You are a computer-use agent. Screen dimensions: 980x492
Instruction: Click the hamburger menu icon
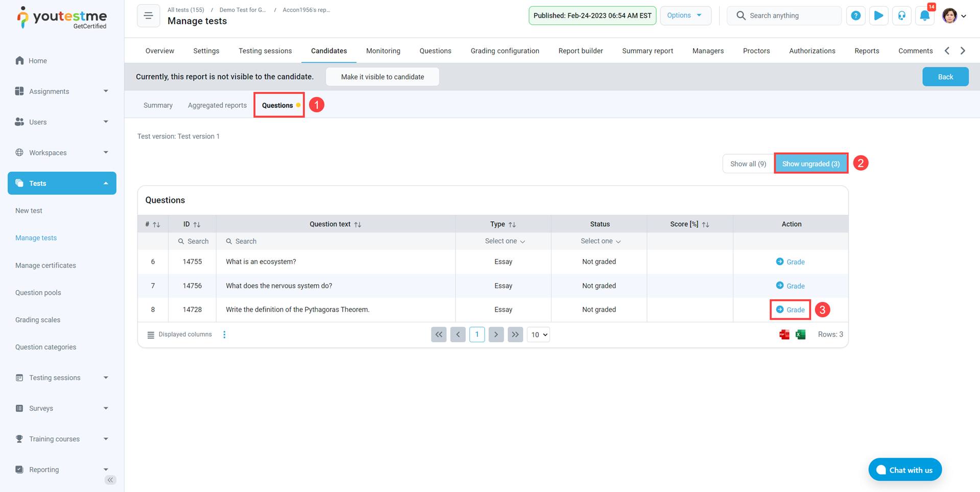[x=148, y=16]
